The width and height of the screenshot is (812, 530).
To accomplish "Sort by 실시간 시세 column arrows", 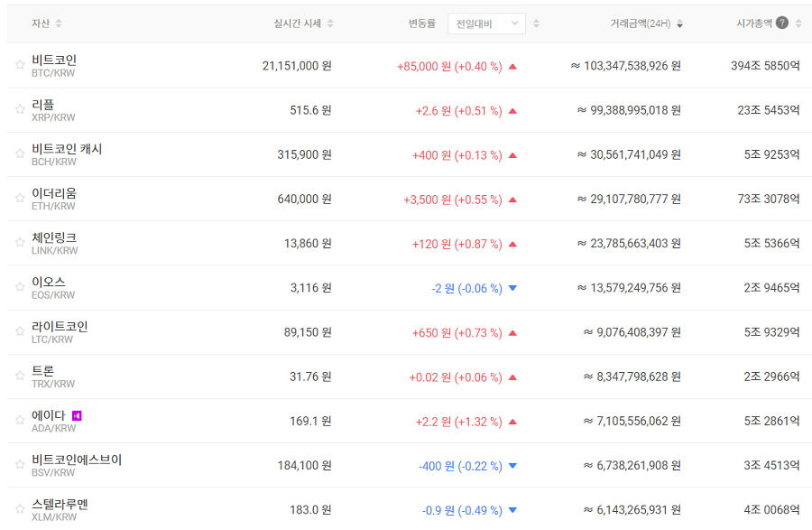I will tap(330, 23).
